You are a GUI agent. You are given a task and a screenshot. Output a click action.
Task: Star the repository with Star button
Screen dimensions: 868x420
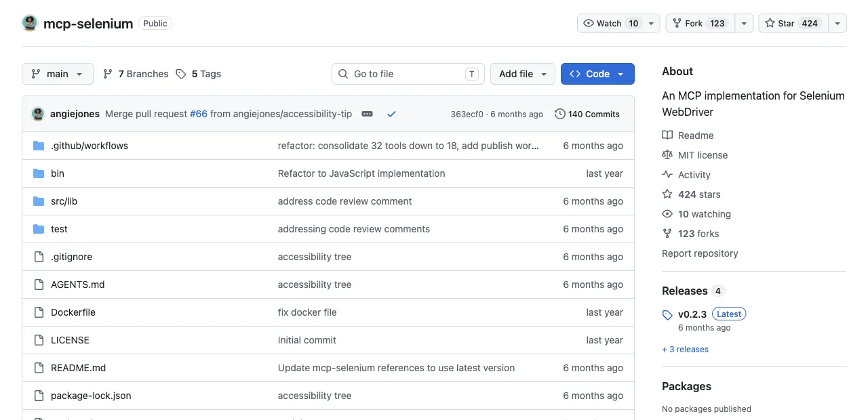[793, 23]
